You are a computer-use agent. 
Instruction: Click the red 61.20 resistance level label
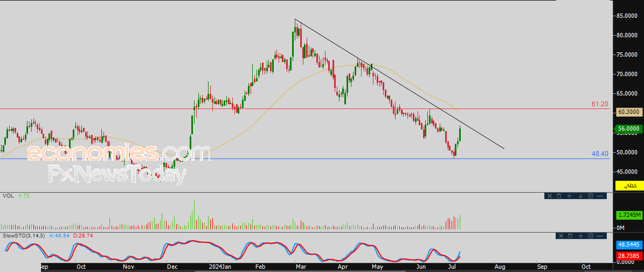pyautogui.click(x=600, y=105)
